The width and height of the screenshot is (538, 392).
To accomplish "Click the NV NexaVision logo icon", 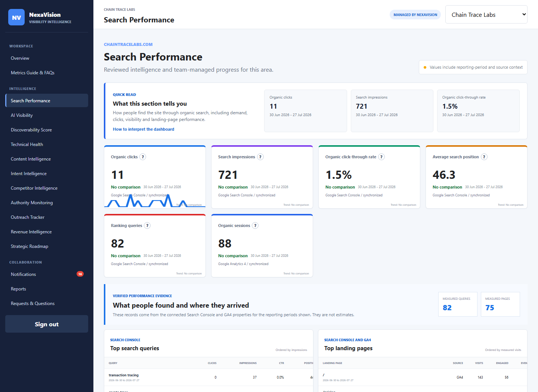I will click(x=16, y=17).
